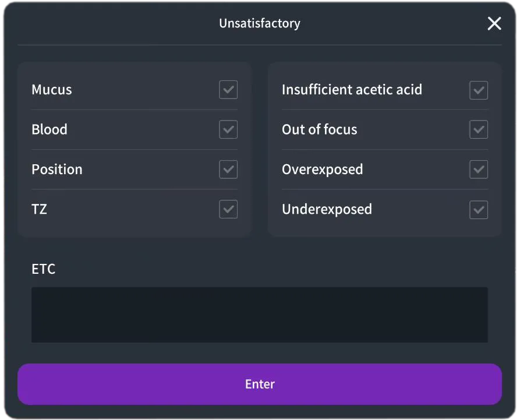Select the Mucus label text
The width and height of the screenshot is (520, 420).
click(51, 90)
